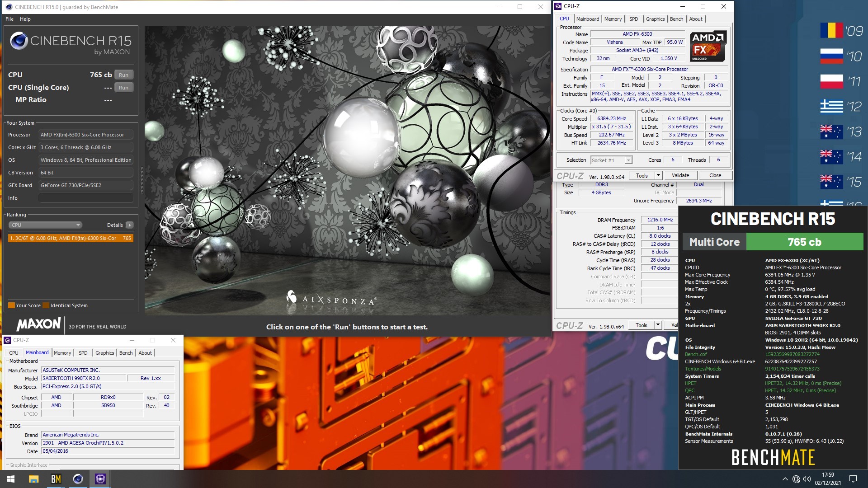Screen dimensions: 868x488
Task: Click the Identical System legend swatch
Action: coord(46,305)
